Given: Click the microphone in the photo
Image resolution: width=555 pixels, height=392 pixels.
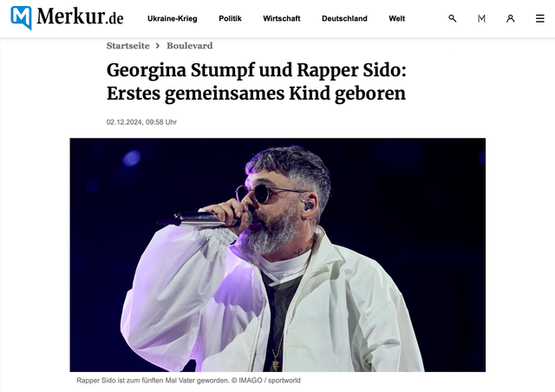Looking at the screenshot, I should (x=204, y=219).
